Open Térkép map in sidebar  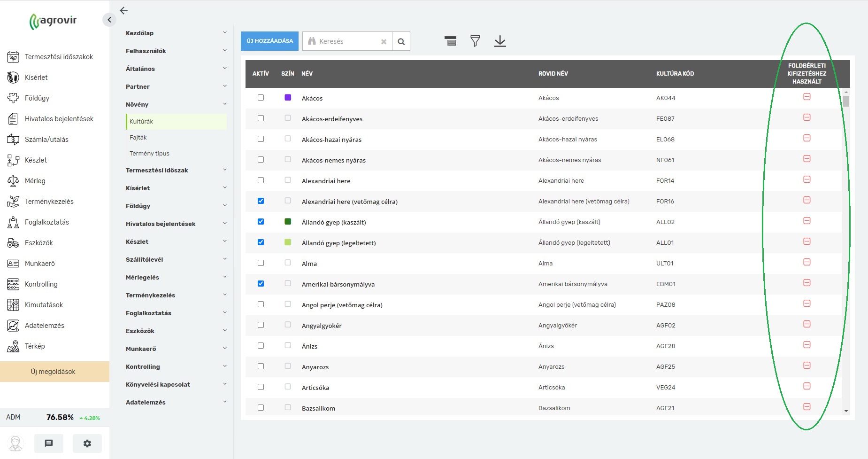pyautogui.click(x=35, y=346)
